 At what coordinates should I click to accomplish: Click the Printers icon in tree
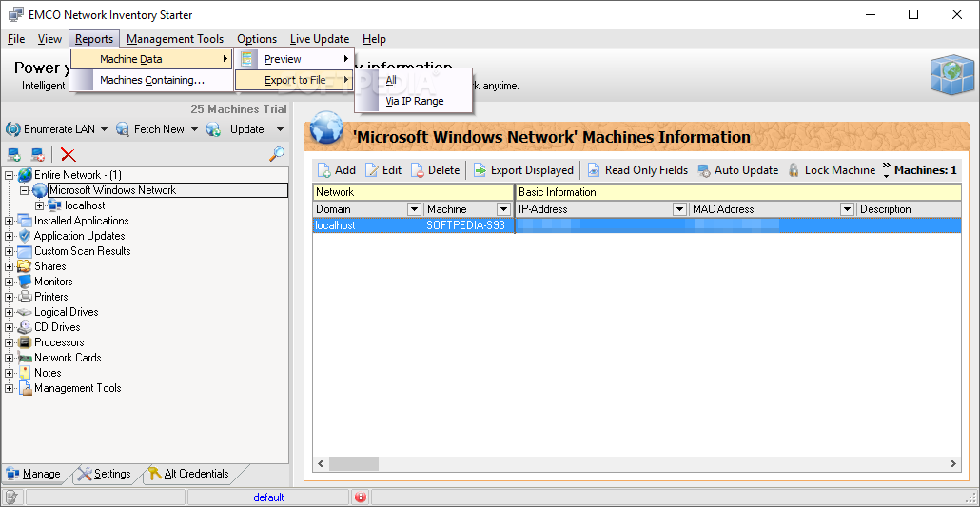[25, 297]
